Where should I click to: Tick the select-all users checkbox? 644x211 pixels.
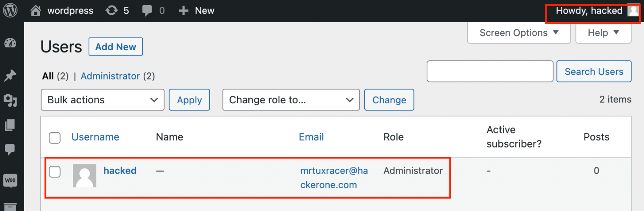(x=55, y=137)
